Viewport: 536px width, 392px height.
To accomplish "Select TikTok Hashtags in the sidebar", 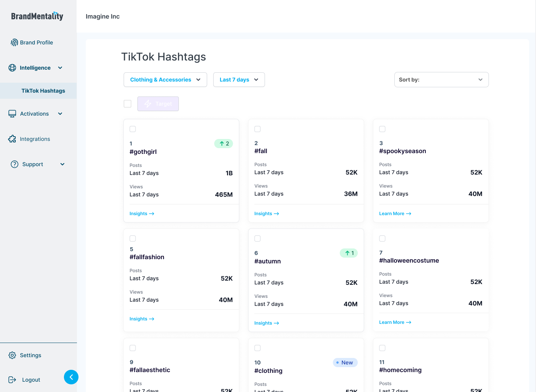I will 43,91.
